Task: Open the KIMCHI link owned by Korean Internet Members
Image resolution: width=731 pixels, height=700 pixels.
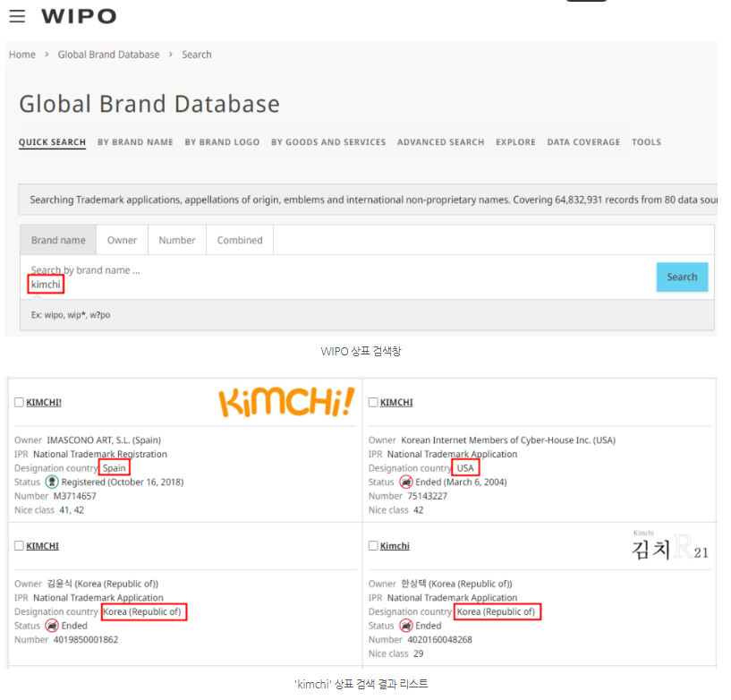Action: click(396, 403)
